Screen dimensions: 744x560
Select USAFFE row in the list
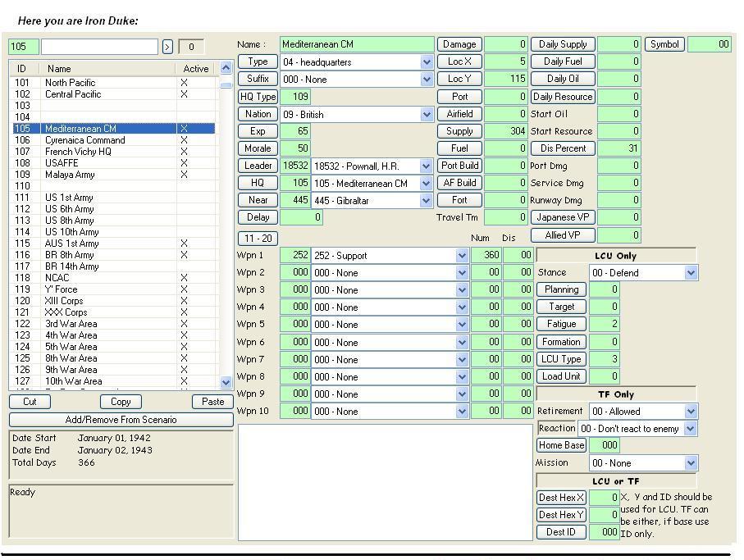click(114, 162)
